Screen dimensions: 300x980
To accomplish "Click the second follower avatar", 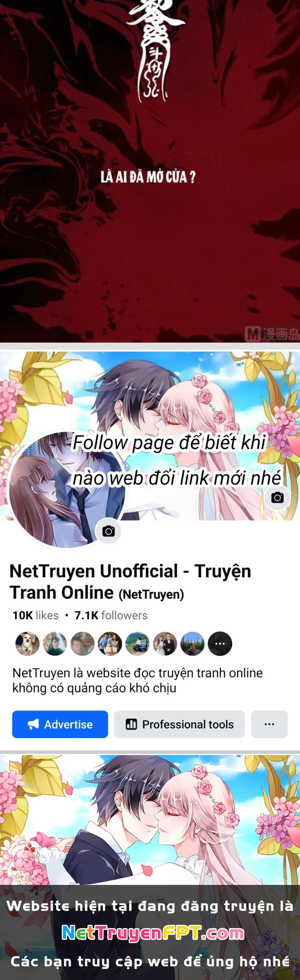I will [55, 644].
